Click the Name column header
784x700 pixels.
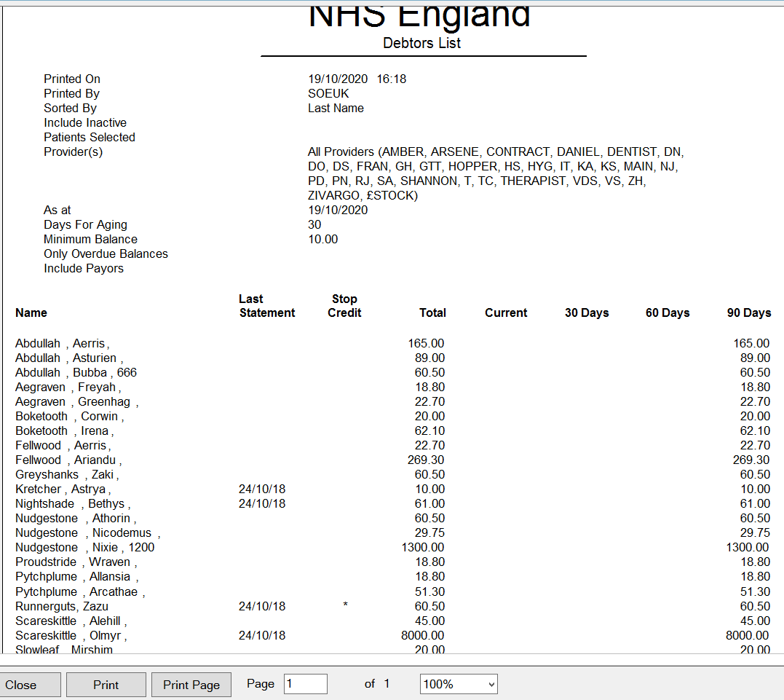31,312
